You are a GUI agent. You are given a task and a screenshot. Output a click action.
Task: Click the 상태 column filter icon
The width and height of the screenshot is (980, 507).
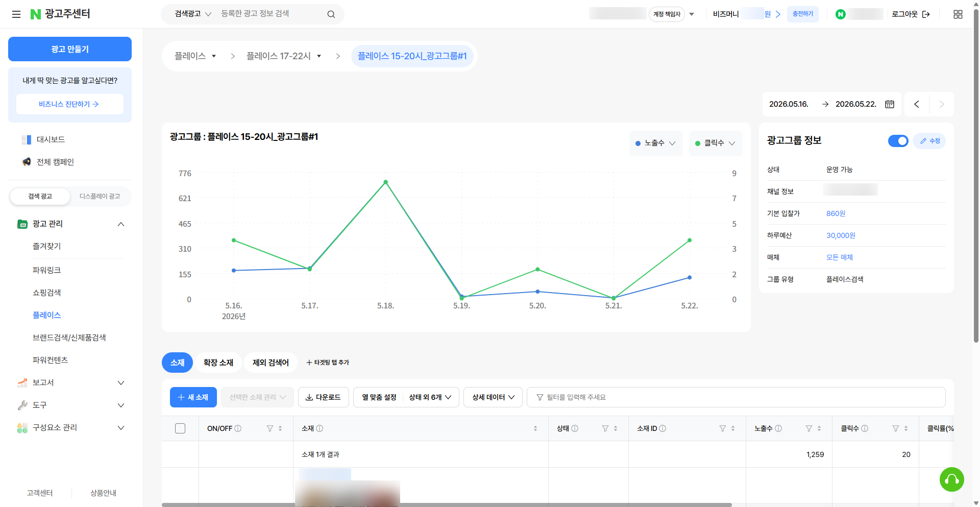[x=605, y=428]
